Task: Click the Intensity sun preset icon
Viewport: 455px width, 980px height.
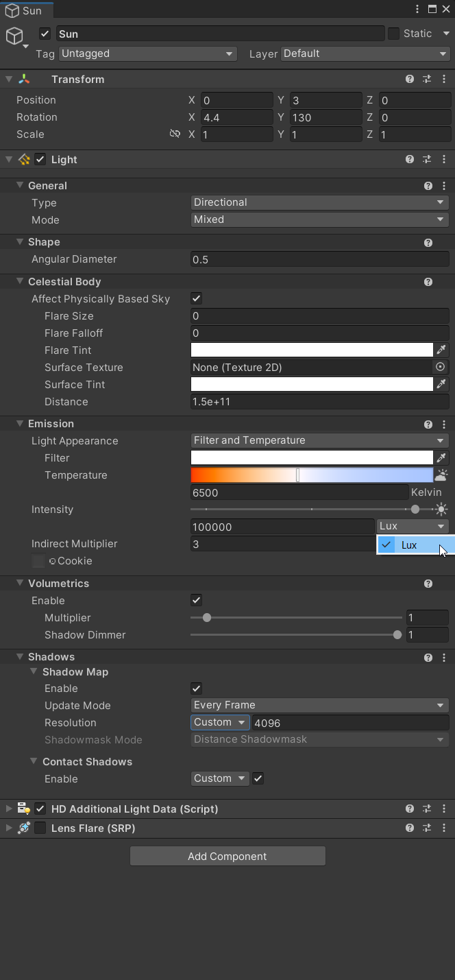Action: [441, 509]
